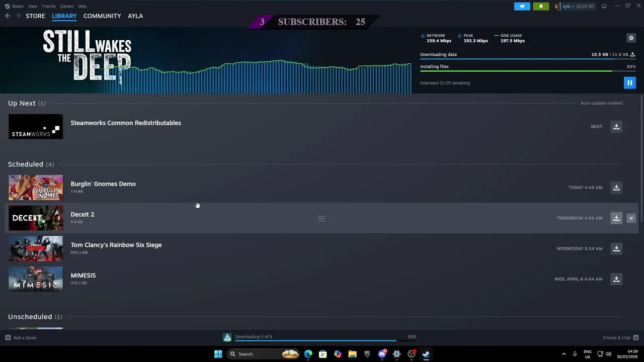The height and width of the screenshot is (362, 644).
Task: Start Deceit 2 download now
Action: click(x=616, y=218)
